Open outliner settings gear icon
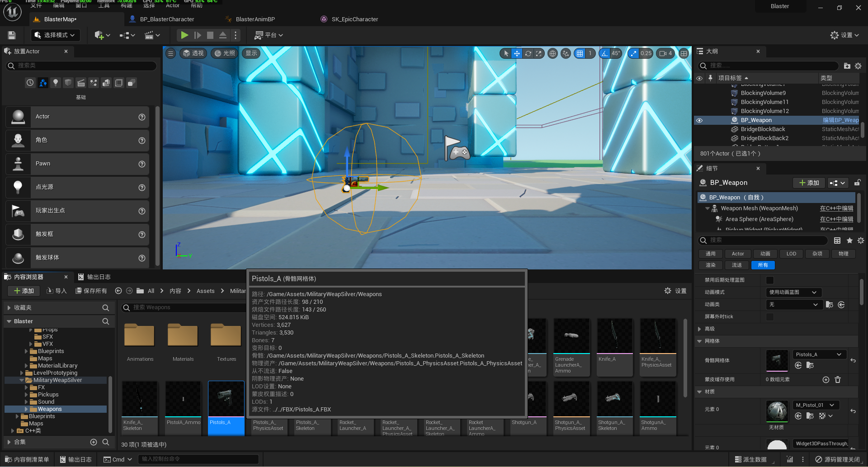The height and width of the screenshot is (467, 868). coord(858,66)
